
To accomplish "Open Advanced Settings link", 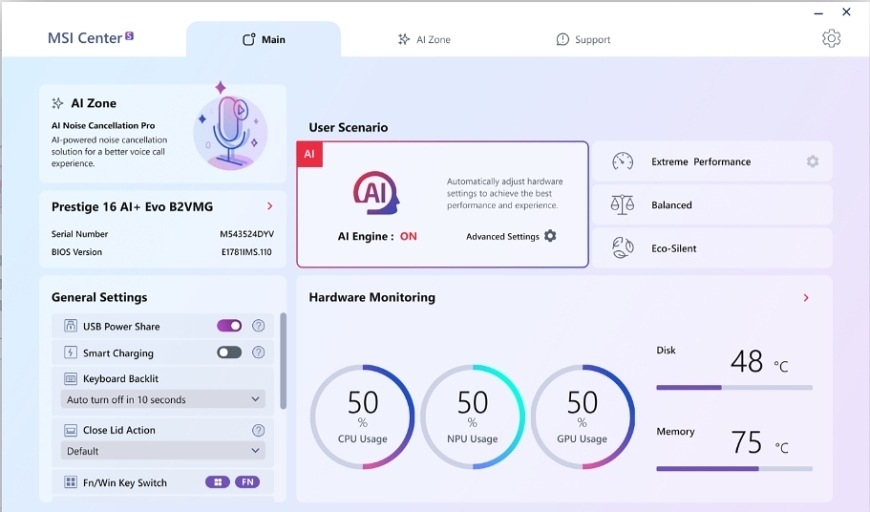I will 503,236.
